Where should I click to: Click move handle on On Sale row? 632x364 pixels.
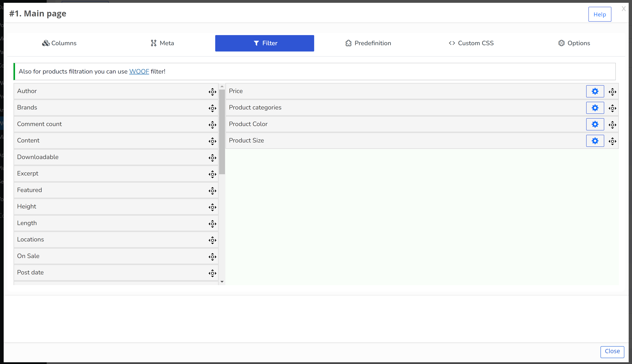[x=212, y=257]
